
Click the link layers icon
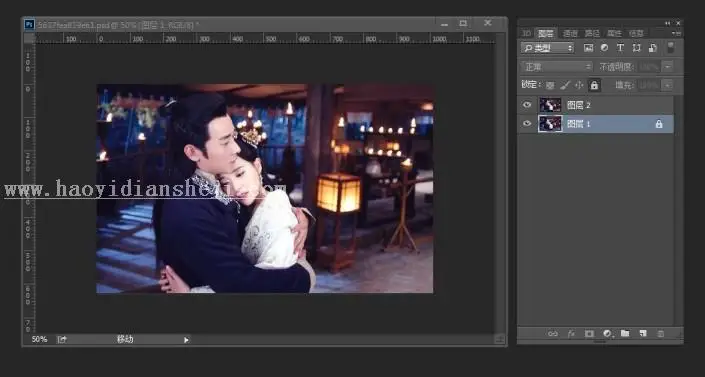tap(553, 334)
